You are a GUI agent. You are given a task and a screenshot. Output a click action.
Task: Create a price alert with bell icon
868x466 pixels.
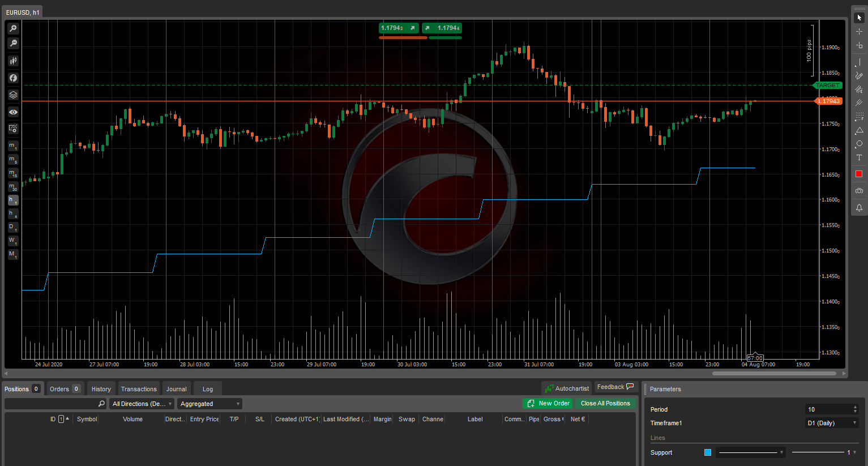(x=859, y=208)
